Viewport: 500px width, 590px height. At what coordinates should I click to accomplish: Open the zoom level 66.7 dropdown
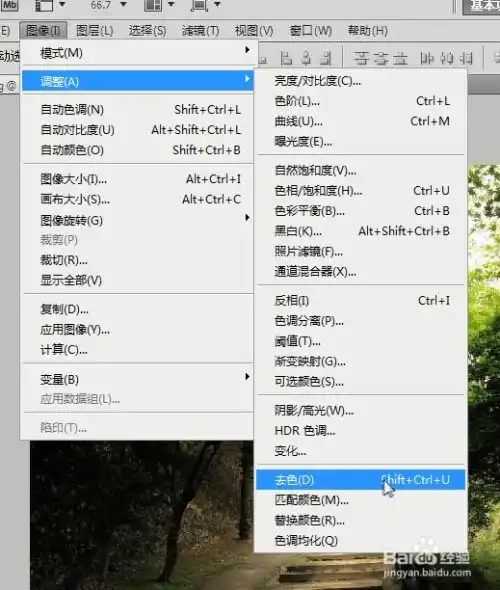pos(123,5)
